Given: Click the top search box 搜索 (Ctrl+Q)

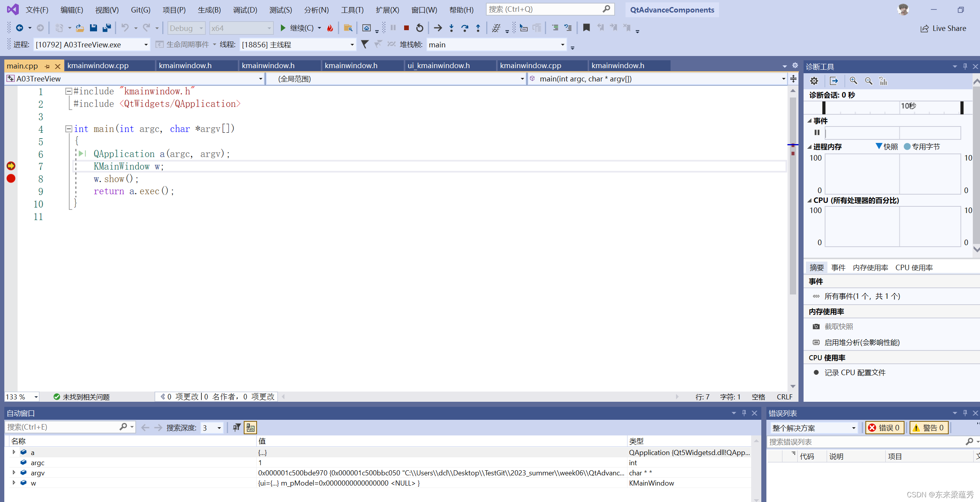Looking at the screenshot, I should [550, 9].
